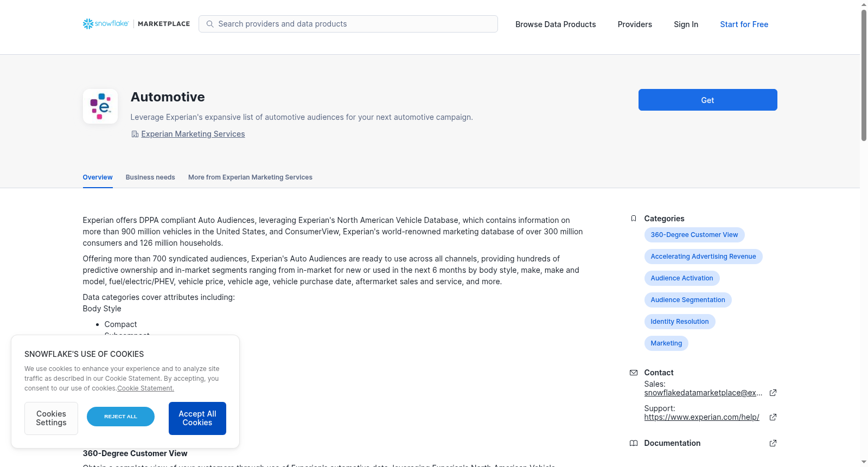Click the Contact envelope icon

(634, 373)
